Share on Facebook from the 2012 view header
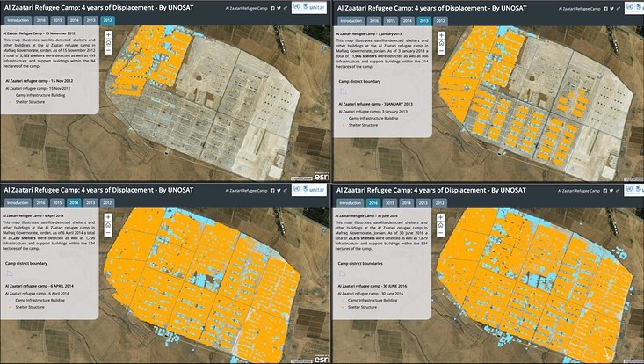 (272, 8)
